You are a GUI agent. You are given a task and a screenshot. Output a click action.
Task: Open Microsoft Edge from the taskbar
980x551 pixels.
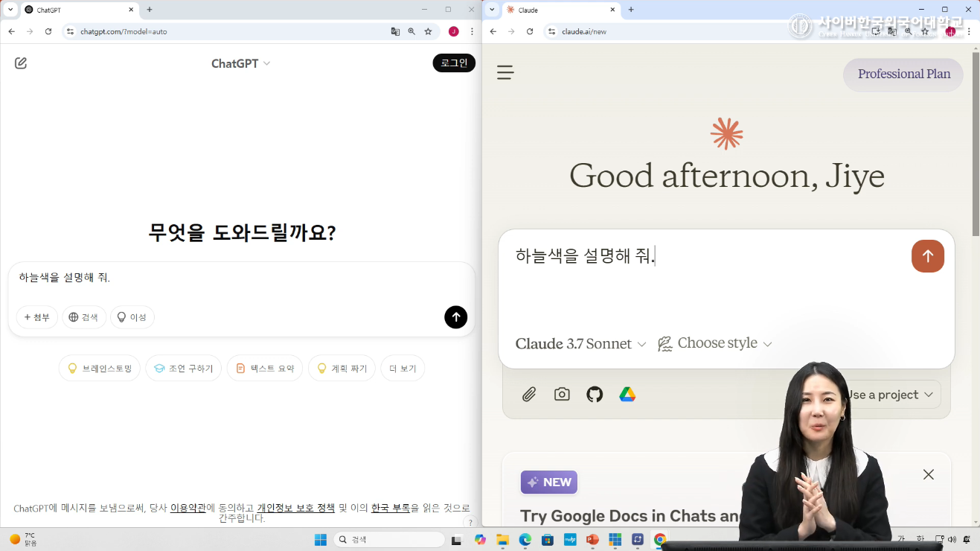pos(525,539)
